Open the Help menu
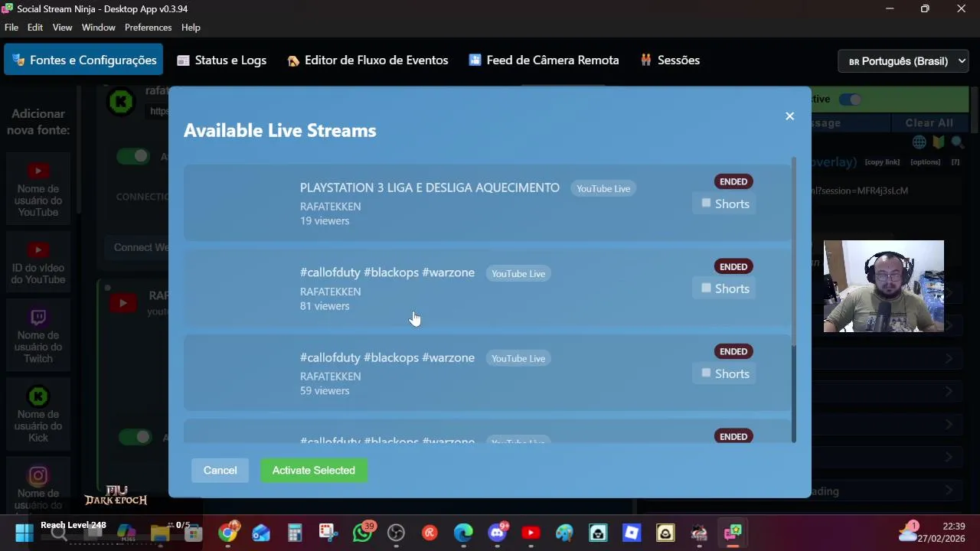 tap(191, 28)
